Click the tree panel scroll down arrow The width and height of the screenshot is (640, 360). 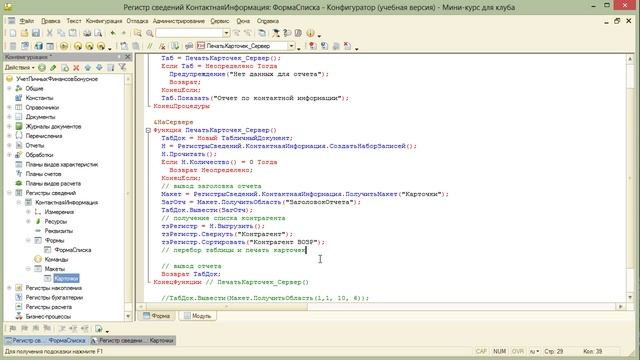[x=128, y=316]
